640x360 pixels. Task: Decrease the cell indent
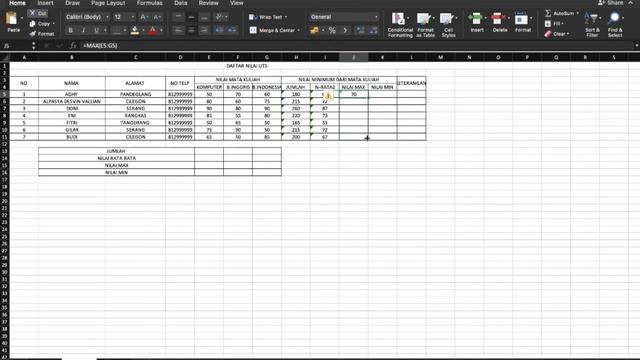(x=220, y=30)
